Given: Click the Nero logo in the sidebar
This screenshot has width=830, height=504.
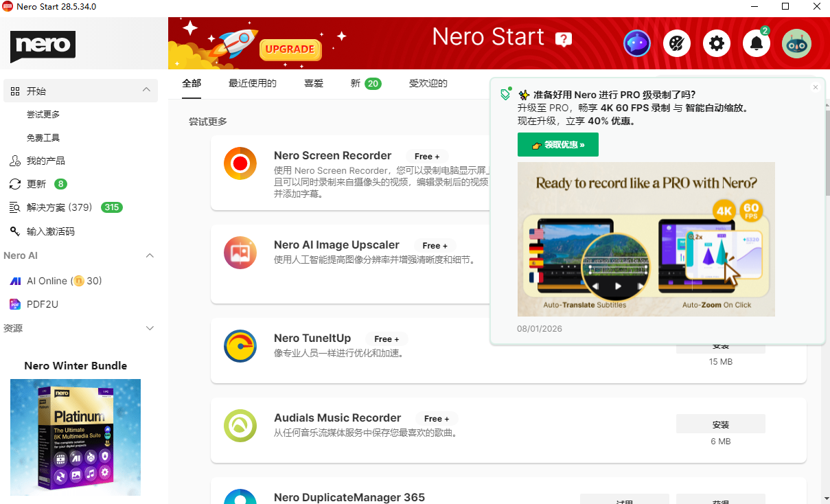Looking at the screenshot, I should [x=43, y=47].
